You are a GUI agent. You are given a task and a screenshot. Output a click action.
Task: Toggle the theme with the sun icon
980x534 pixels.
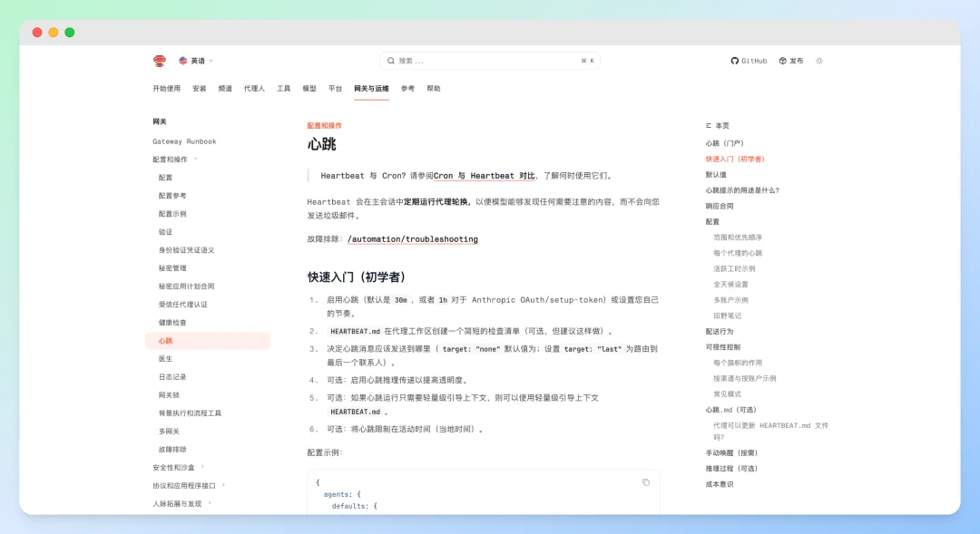[x=818, y=61]
